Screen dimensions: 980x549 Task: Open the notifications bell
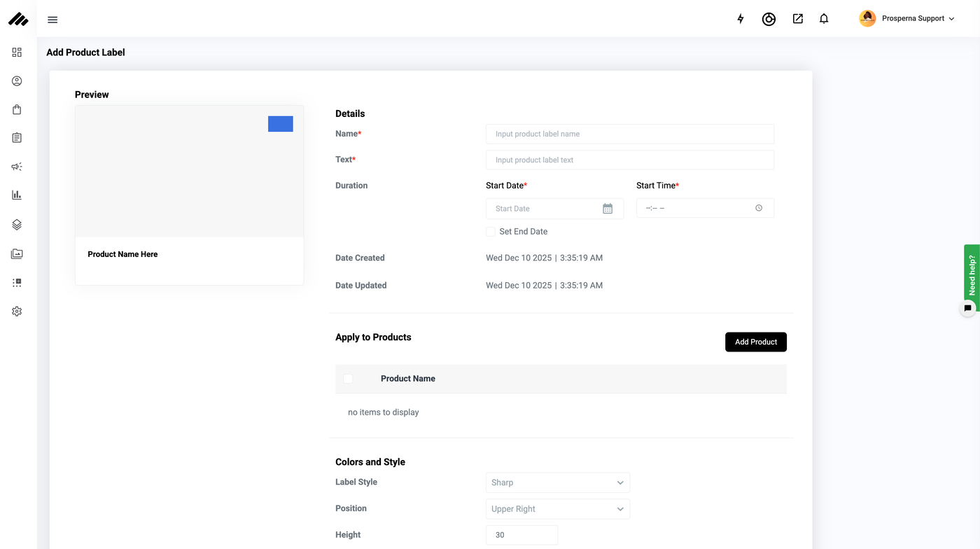pyautogui.click(x=824, y=19)
